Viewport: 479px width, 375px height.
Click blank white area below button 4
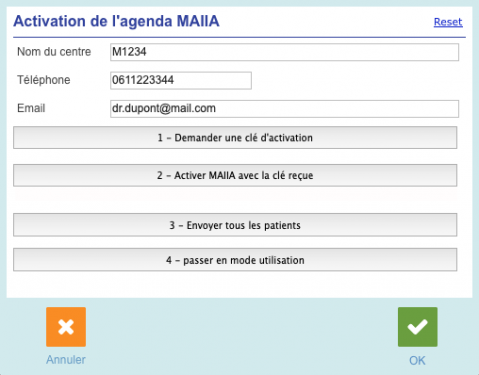[235, 284]
